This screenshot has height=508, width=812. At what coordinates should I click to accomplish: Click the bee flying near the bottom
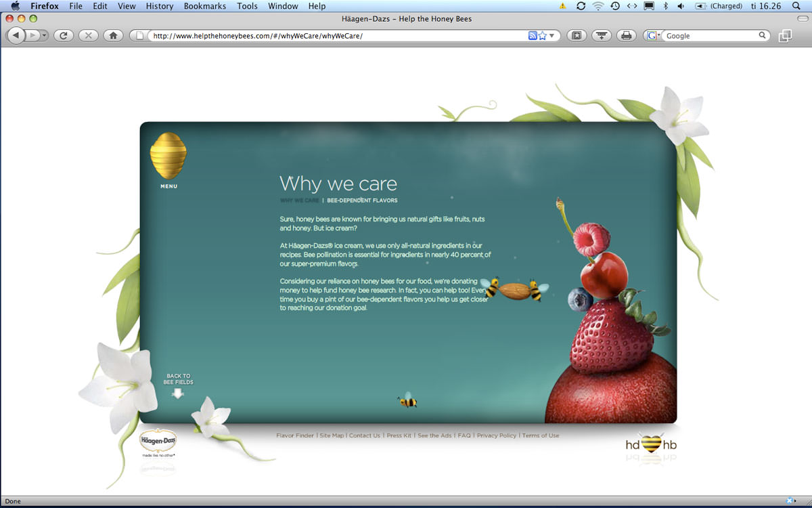tap(407, 400)
